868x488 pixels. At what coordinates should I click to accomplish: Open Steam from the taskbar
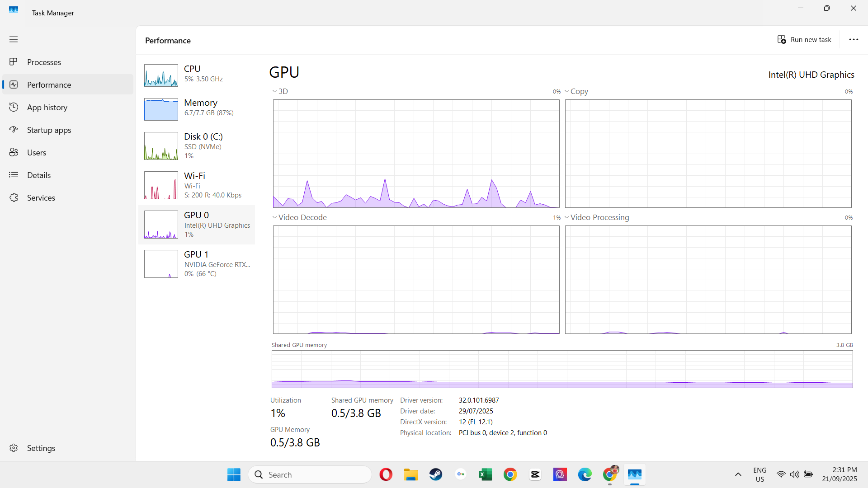(x=436, y=474)
